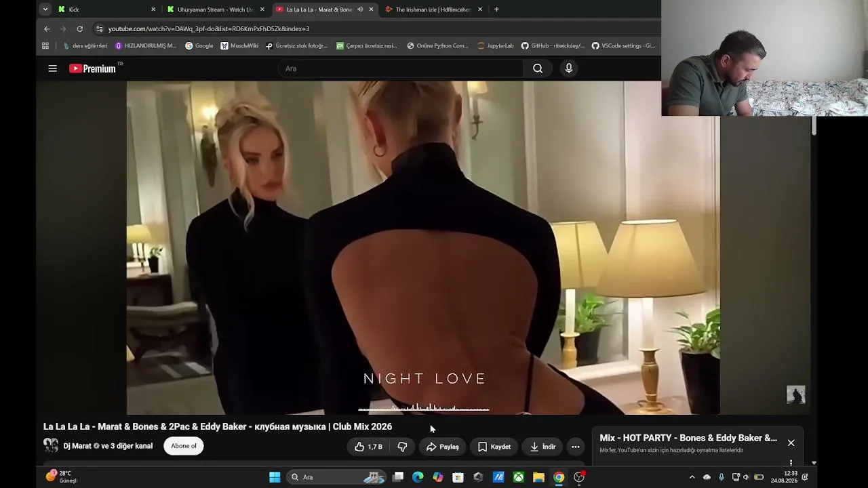Screen dimensions: 868x488
Task: Click the YouTube search magnifier button
Action: [538, 68]
